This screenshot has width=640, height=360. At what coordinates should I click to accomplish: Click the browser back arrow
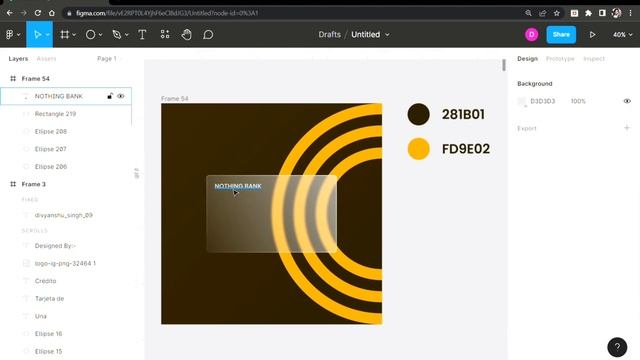(x=9, y=13)
